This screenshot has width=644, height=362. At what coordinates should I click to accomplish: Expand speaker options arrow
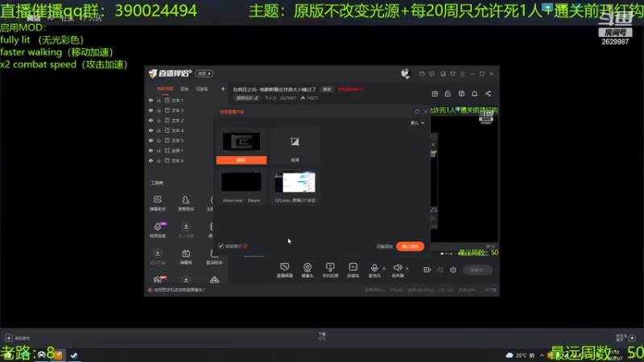(407, 269)
